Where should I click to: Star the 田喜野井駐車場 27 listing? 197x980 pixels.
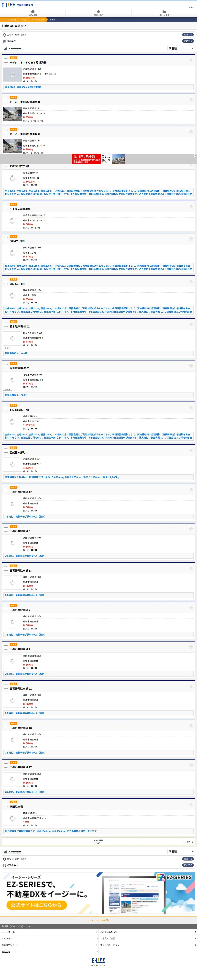[191, 765]
